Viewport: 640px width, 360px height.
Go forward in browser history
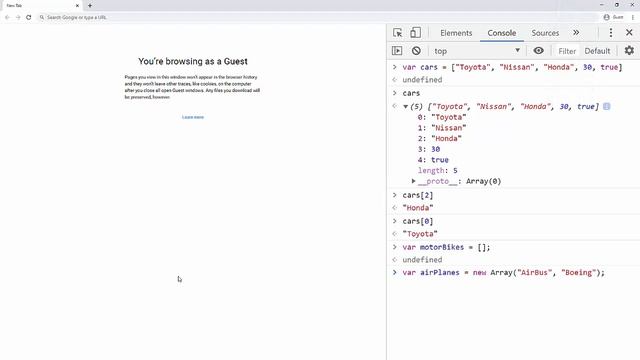click(x=18, y=17)
